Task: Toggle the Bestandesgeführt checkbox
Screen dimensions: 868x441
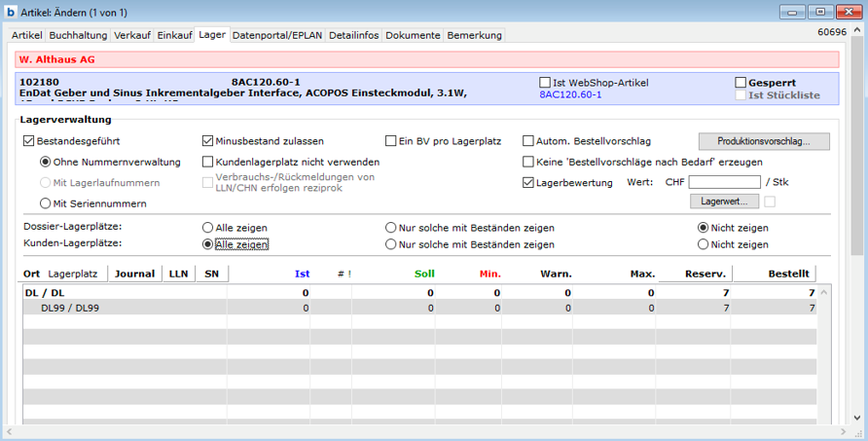Action: [28, 141]
